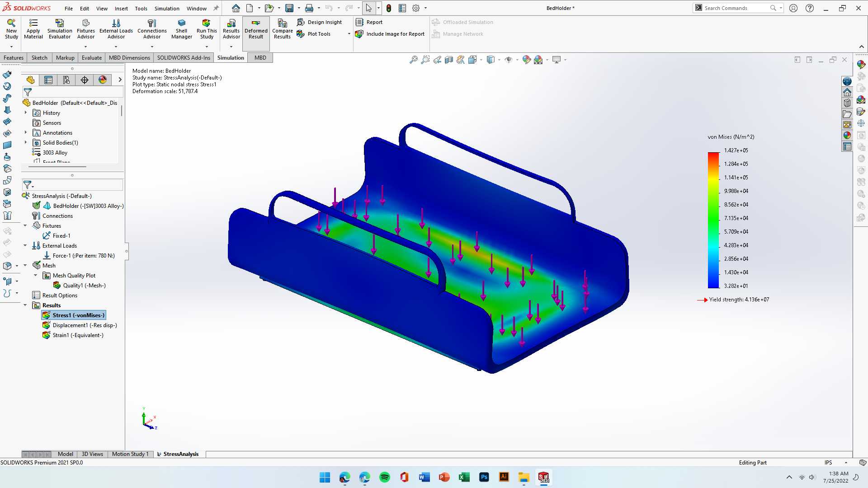
Task: Open Connections Advisor
Action: tap(152, 29)
